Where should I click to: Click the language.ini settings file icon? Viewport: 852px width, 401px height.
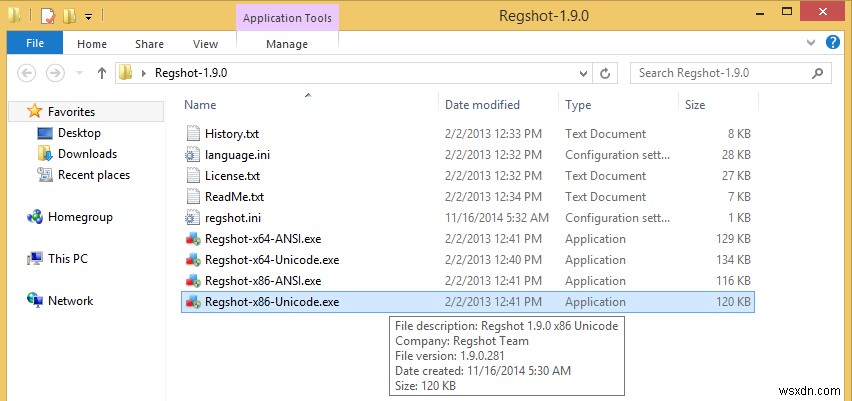click(193, 155)
